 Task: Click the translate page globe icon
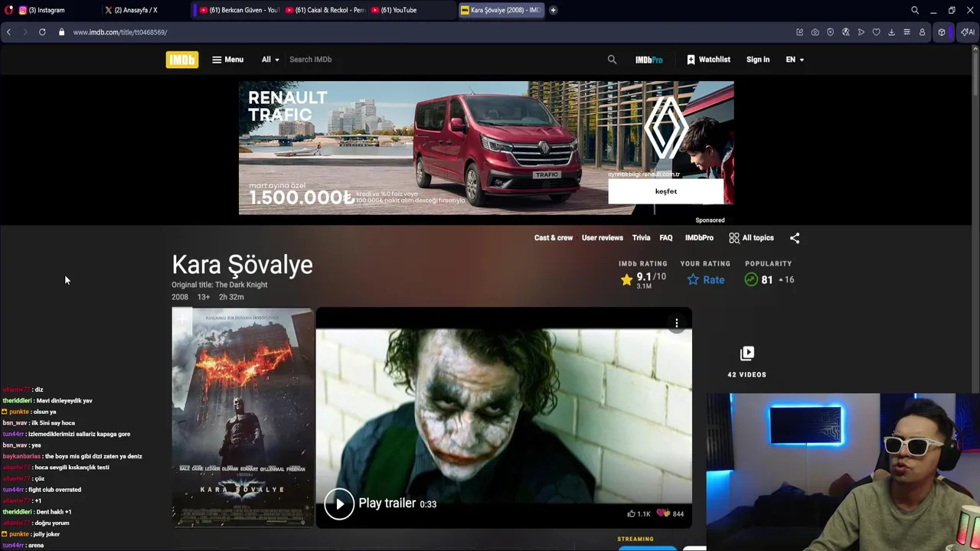(845, 32)
